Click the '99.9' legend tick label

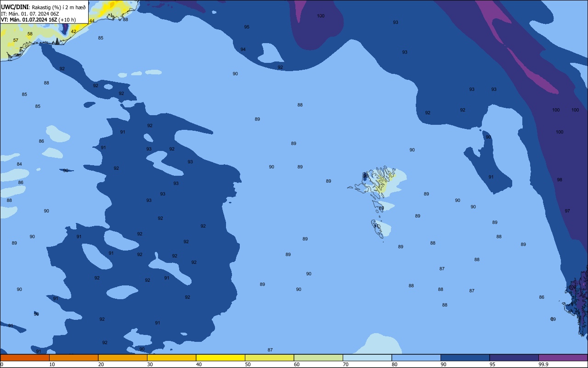(543, 364)
